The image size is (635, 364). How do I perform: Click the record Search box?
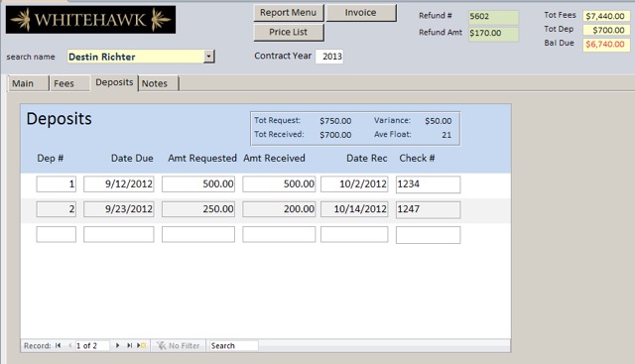click(x=234, y=345)
